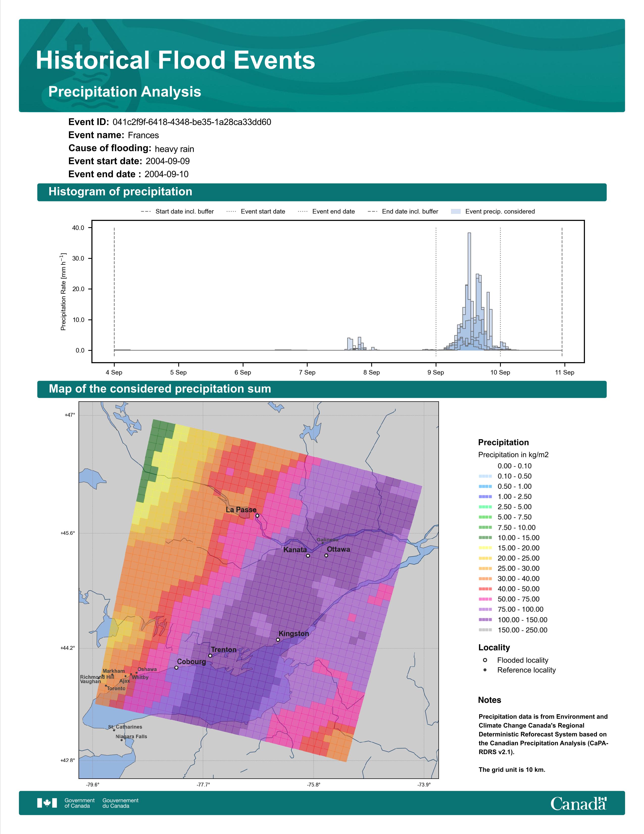The image size is (644, 834).
Task: Click the Kanata locality marker on map
Action: (x=308, y=556)
